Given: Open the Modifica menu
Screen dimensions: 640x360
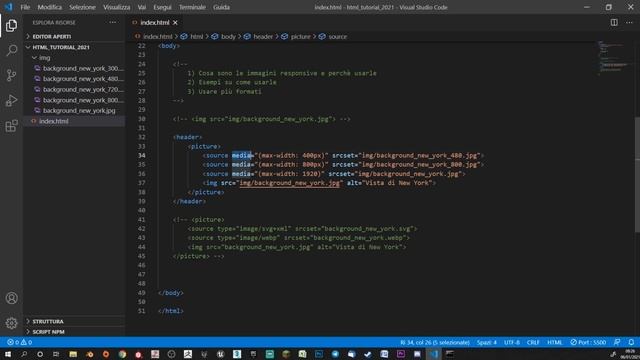Looking at the screenshot, I should pos(50,7).
